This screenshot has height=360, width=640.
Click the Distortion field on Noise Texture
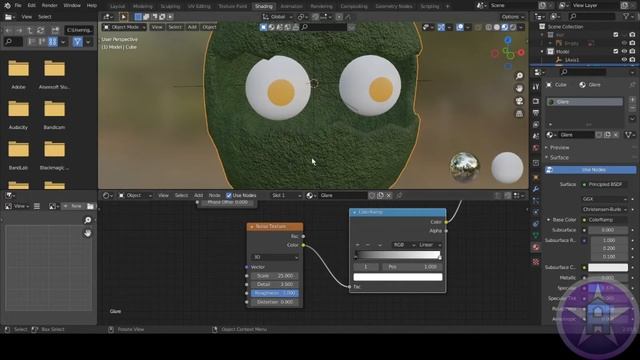point(275,302)
